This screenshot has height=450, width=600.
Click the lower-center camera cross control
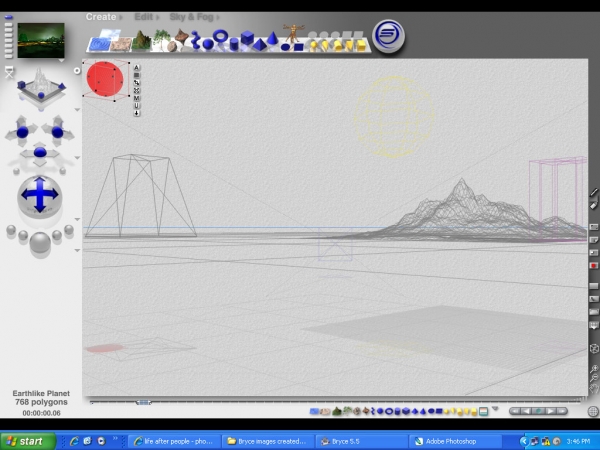coord(40,153)
